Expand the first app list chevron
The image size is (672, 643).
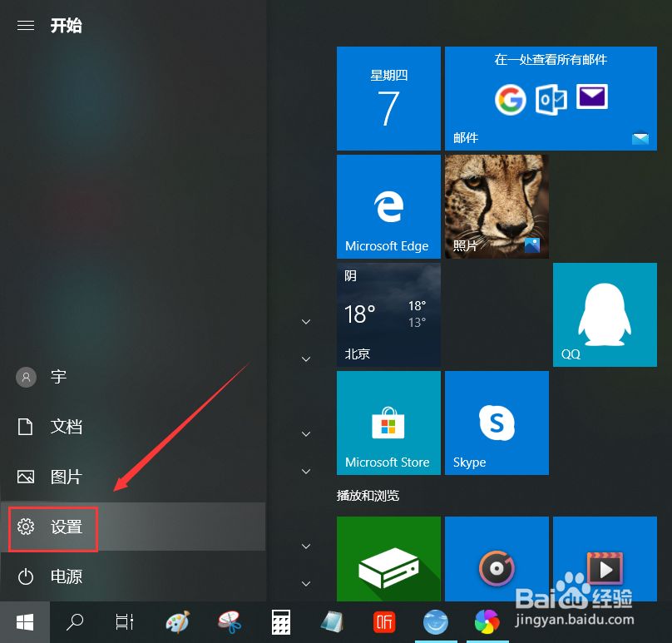pyautogui.click(x=306, y=321)
